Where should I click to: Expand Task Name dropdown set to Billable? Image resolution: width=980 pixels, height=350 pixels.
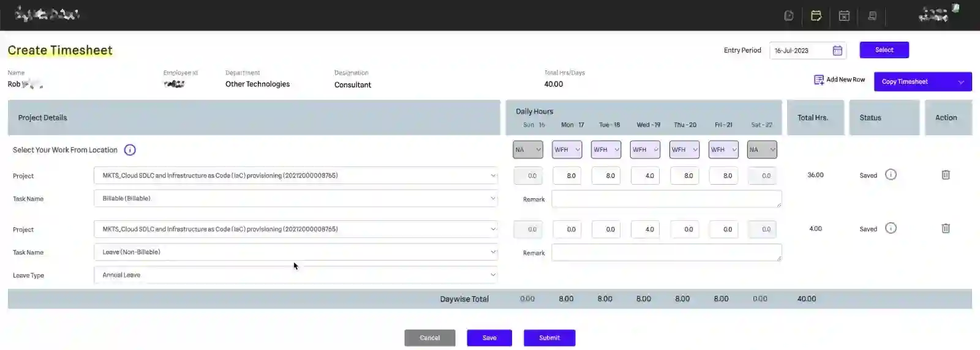296,199
